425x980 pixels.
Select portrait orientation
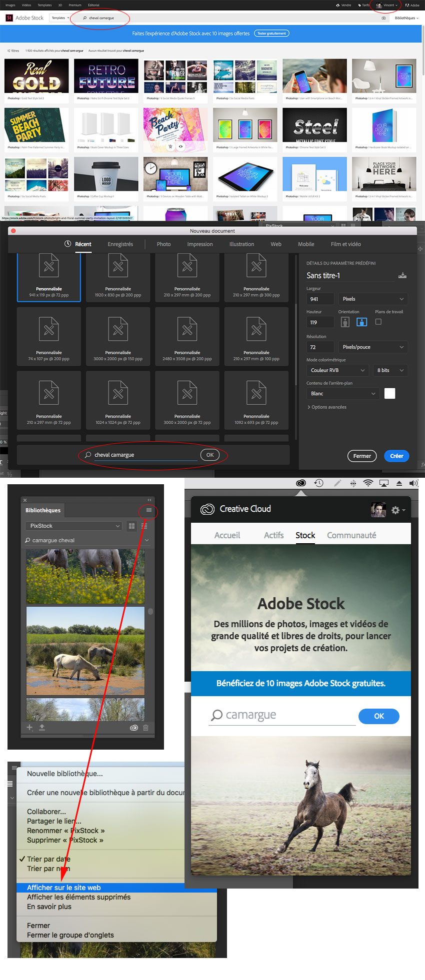point(345,322)
